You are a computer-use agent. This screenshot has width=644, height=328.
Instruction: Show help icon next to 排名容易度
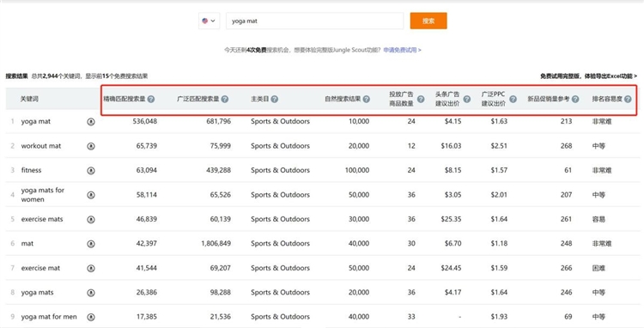[628, 99]
